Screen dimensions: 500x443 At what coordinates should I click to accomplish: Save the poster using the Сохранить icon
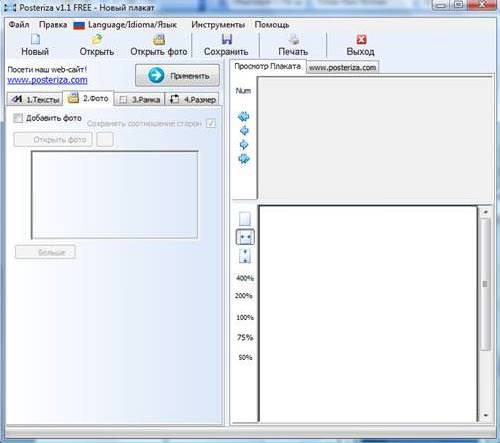(227, 39)
